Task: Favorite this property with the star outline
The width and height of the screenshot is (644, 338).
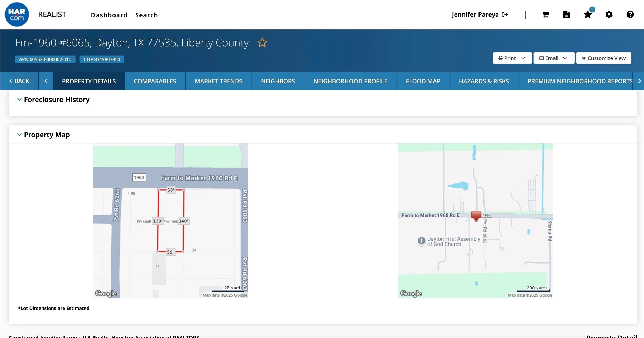Action: click(x=262, y=42)
